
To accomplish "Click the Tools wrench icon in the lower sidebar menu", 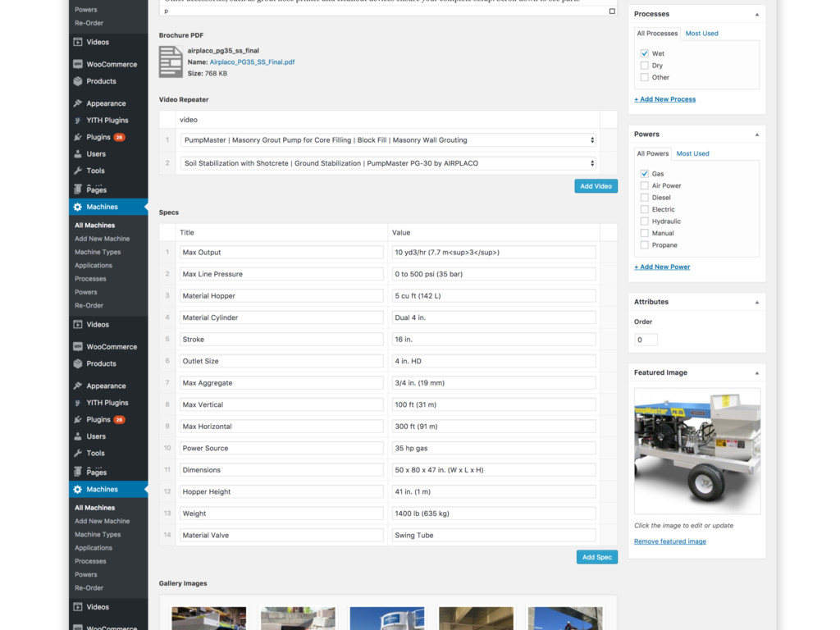I will (78, 453).
